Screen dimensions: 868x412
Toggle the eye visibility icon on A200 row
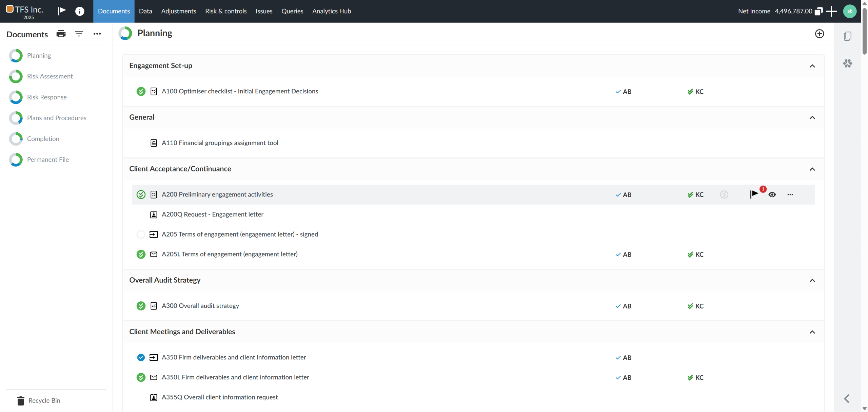coord(772,194)
